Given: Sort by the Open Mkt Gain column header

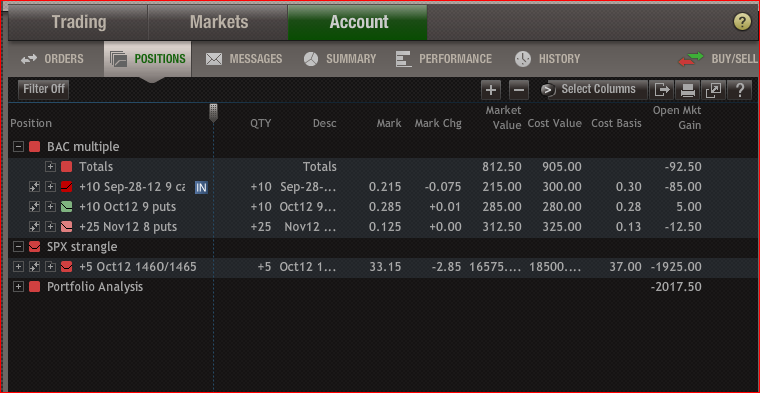Looking at the screenshot, I should (x=677, y=118).
